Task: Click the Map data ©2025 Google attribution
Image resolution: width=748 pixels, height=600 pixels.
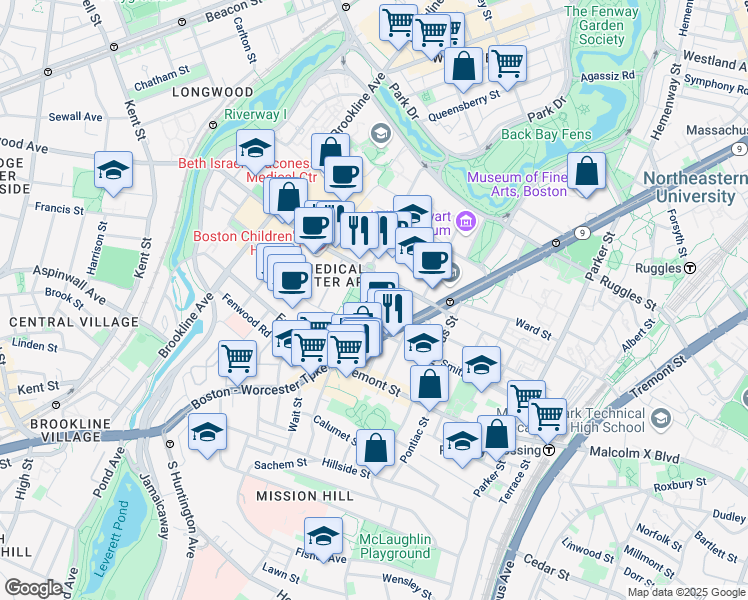Action: tap(686, 592)
